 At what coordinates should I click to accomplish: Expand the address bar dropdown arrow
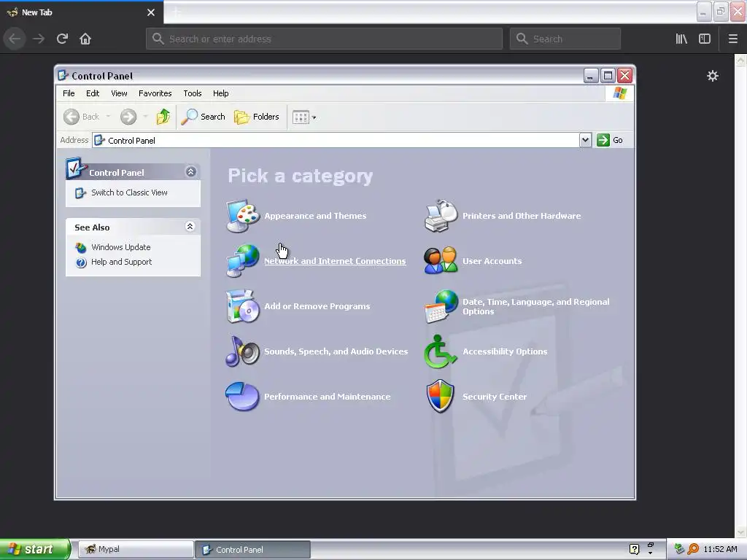pyautogui.click(x=586, y=140)
